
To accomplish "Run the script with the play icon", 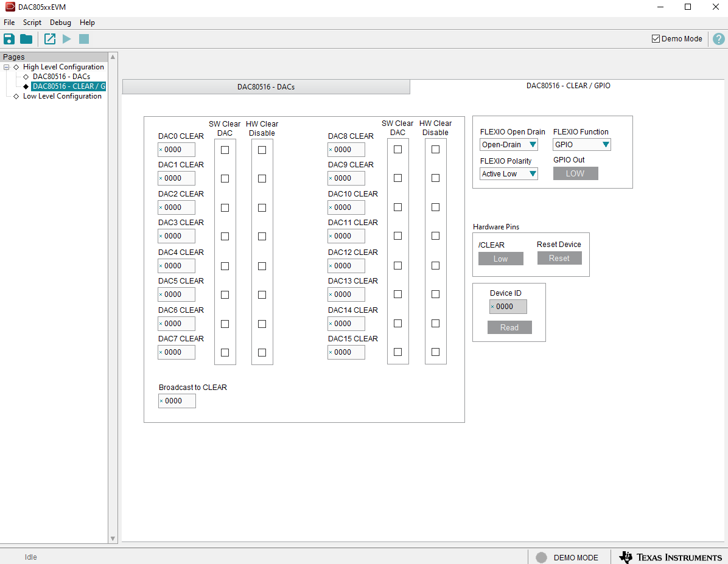I will [x=67, y=38].
